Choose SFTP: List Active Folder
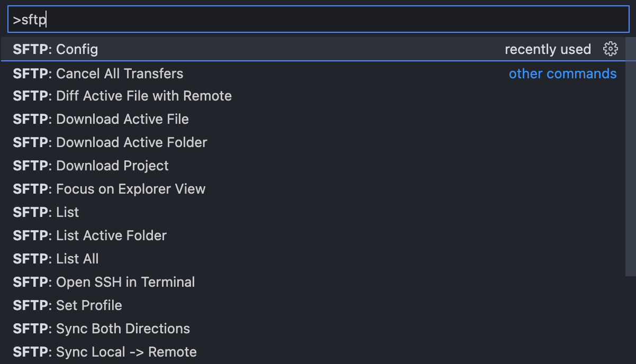Image resolution: width=636 pixels, height=364 pixels. point(313,236)
